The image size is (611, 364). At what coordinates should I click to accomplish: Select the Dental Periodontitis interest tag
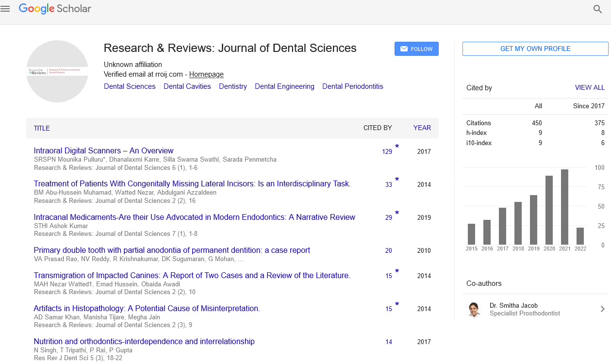coord(352,86)
